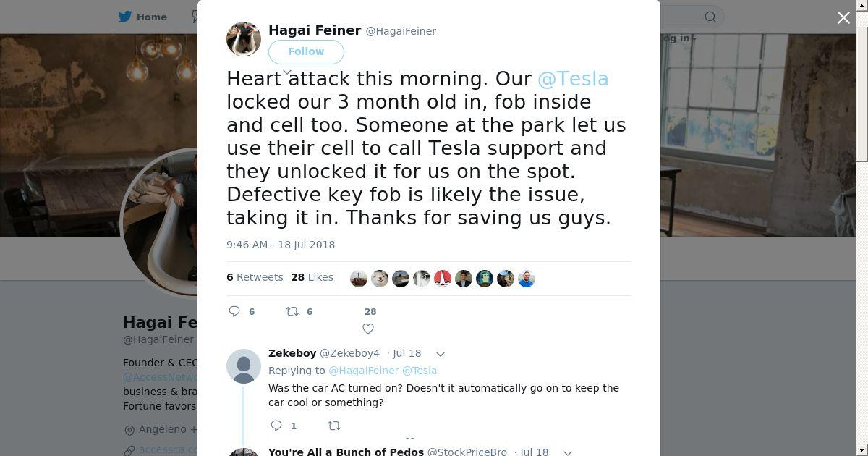View the 6 Retweets list

(255, 277)
